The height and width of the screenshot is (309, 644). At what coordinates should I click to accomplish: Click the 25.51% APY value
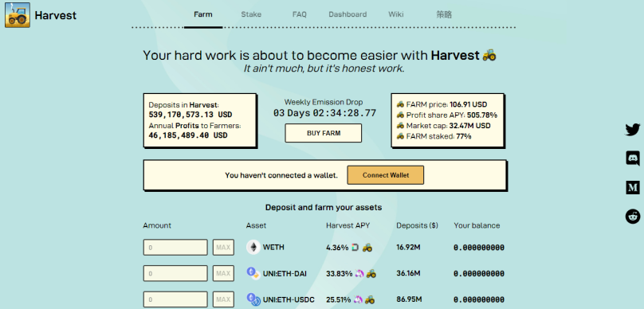tap(339, 299)
